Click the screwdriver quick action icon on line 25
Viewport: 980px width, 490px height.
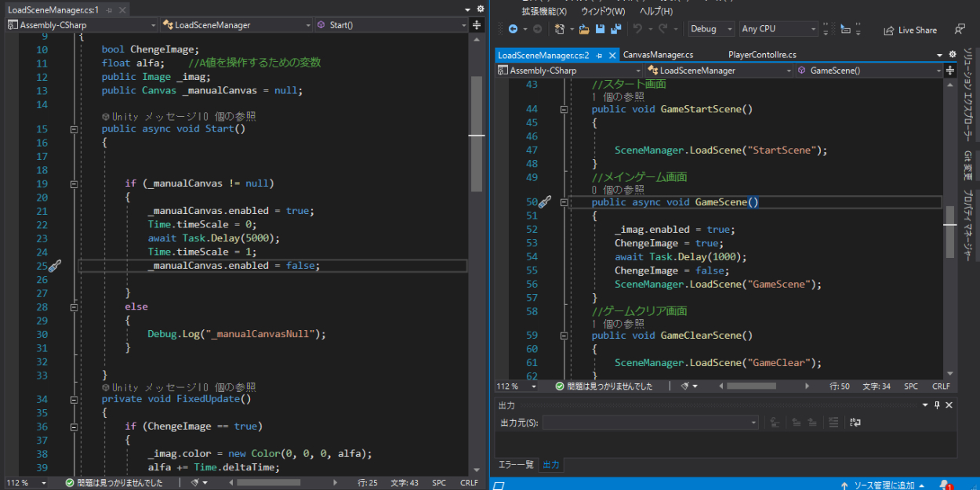coord(54,267)
